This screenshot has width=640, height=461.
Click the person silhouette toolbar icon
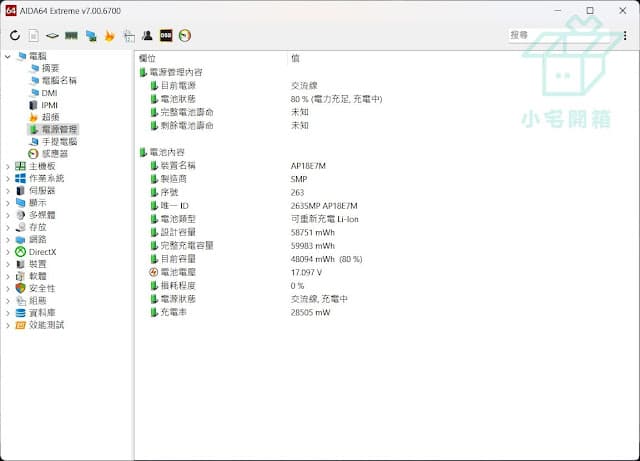(147, 36)
